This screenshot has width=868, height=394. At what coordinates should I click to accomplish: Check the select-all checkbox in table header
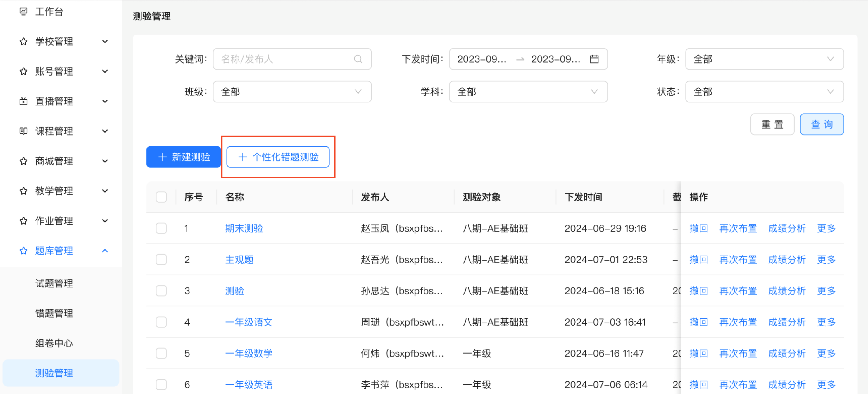point(161,197)
